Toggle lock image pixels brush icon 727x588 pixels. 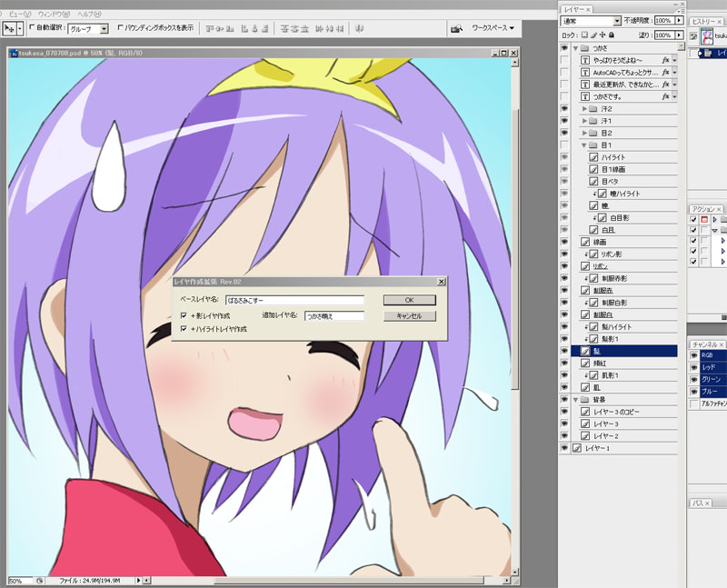click(x=593, y=35)
